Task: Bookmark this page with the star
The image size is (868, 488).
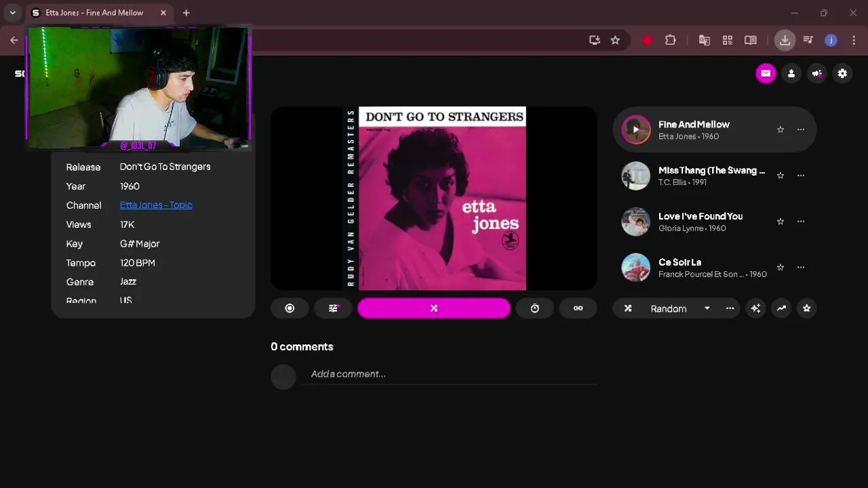Action: click(615, 41)
